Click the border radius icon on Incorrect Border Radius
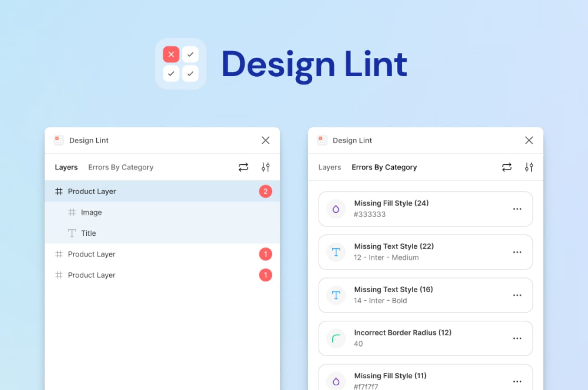 336,338
